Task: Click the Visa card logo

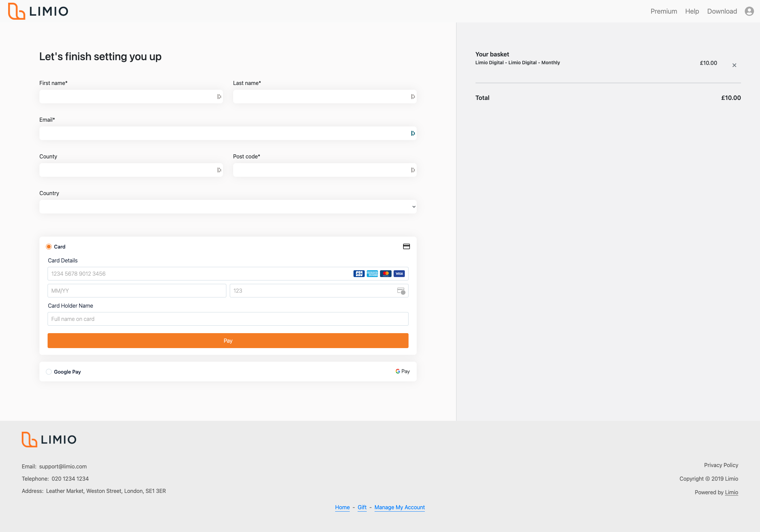Action: (399, 274)
